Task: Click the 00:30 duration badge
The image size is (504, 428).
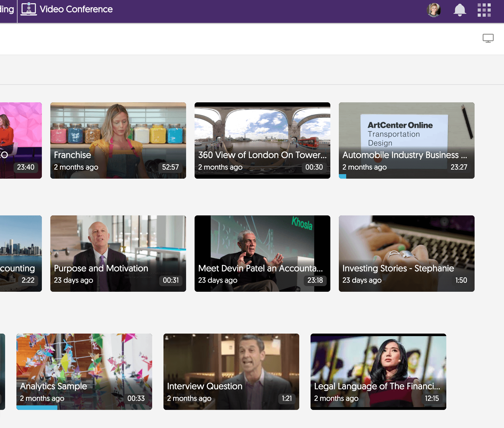Action: [314, 167]
